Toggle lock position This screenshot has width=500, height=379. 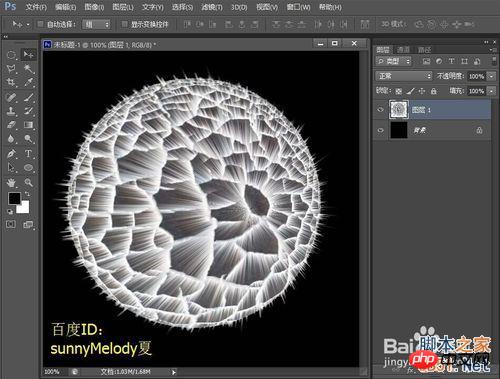point(422,91)
